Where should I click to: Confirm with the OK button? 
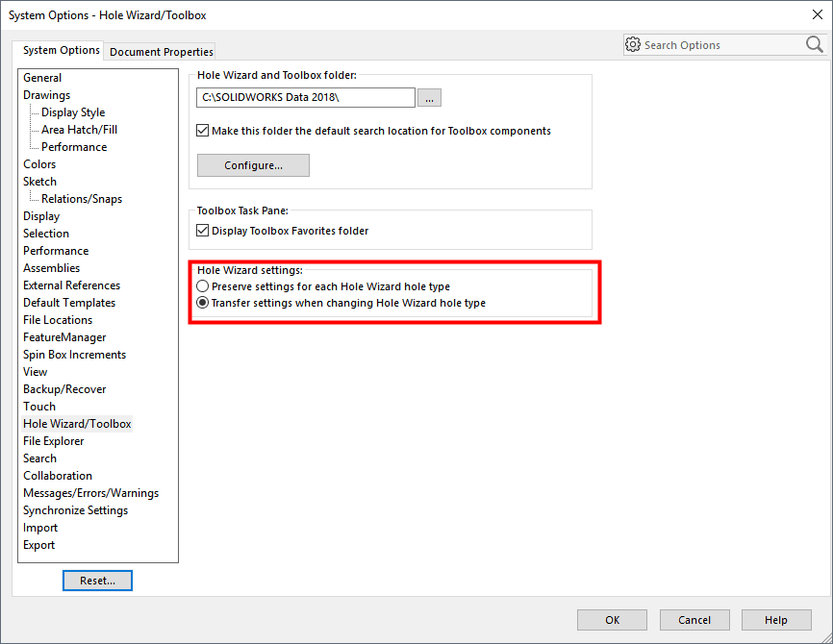[612, 620]
